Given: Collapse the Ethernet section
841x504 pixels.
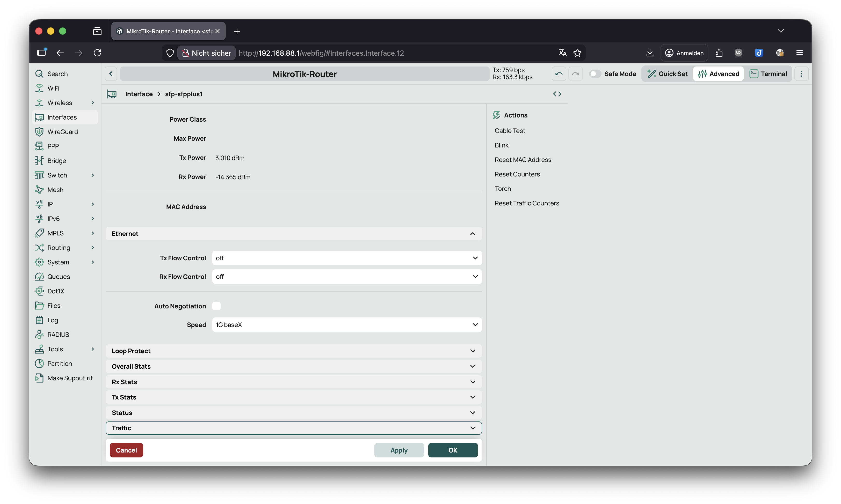Looking at the screenshot, I should (294, 234).
